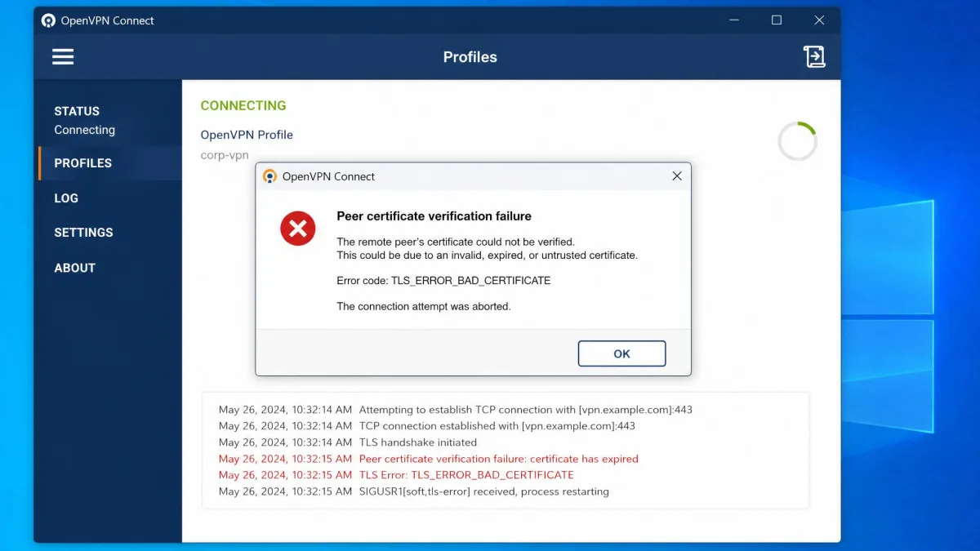Viewport: 980px width, 551px height.
Task: Click the connecting progress spinner
Action: [x=797, y=141]
